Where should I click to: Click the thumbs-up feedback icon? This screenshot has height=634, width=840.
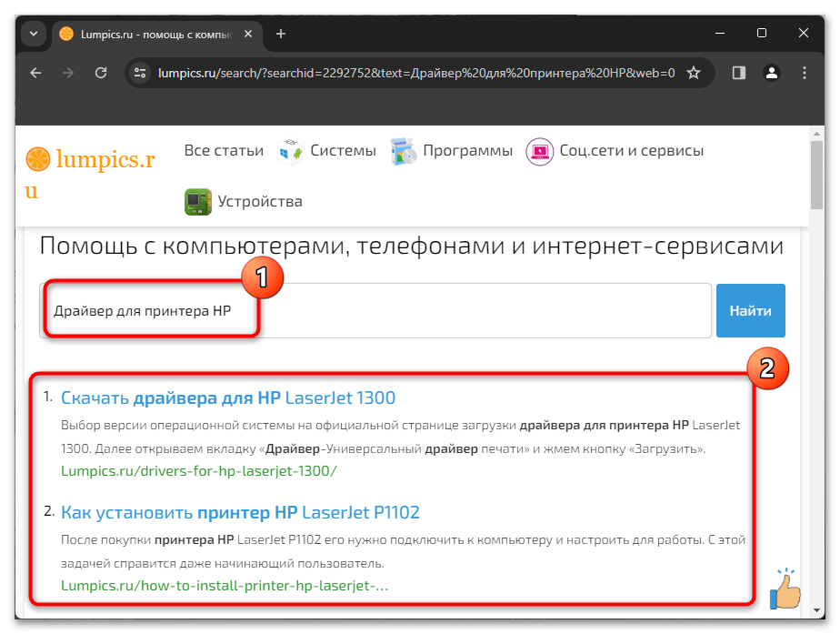pos(785,588)
